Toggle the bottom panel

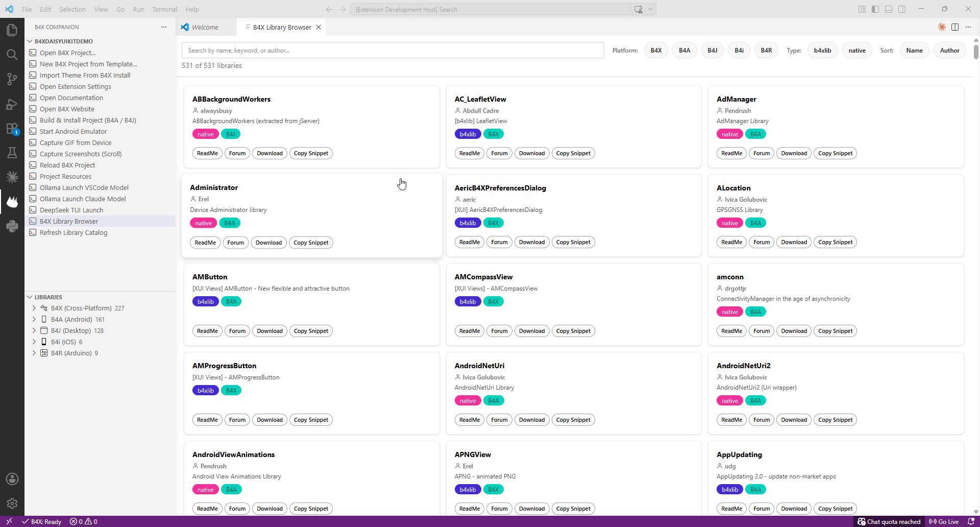coord(889,9)
